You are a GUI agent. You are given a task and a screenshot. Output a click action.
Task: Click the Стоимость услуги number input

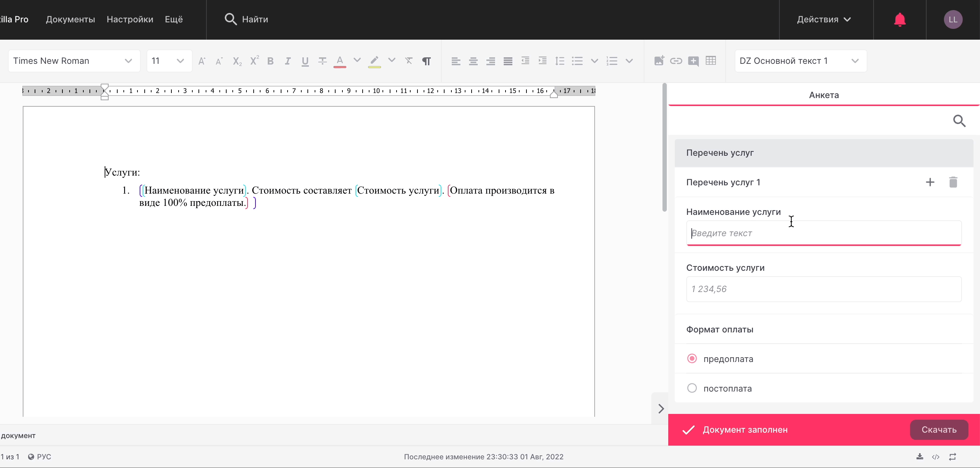coord(824,289)
